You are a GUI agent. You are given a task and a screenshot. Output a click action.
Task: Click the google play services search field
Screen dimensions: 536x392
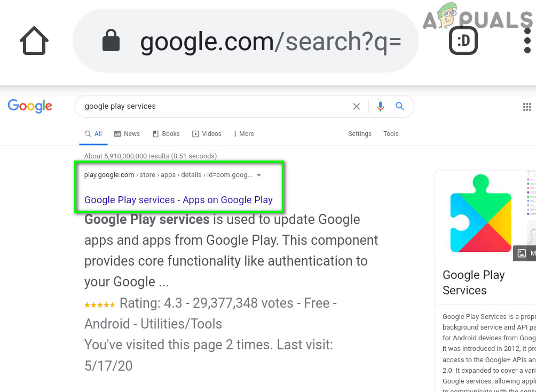[x=214, y=107]
